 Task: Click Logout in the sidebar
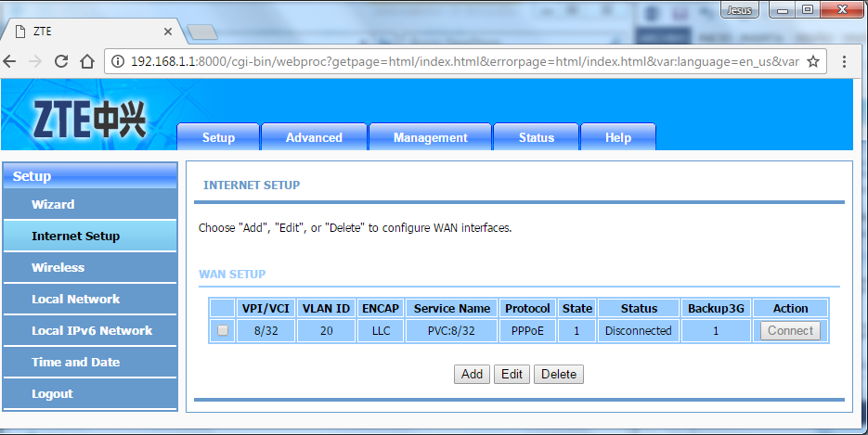[x=90, y=393]
